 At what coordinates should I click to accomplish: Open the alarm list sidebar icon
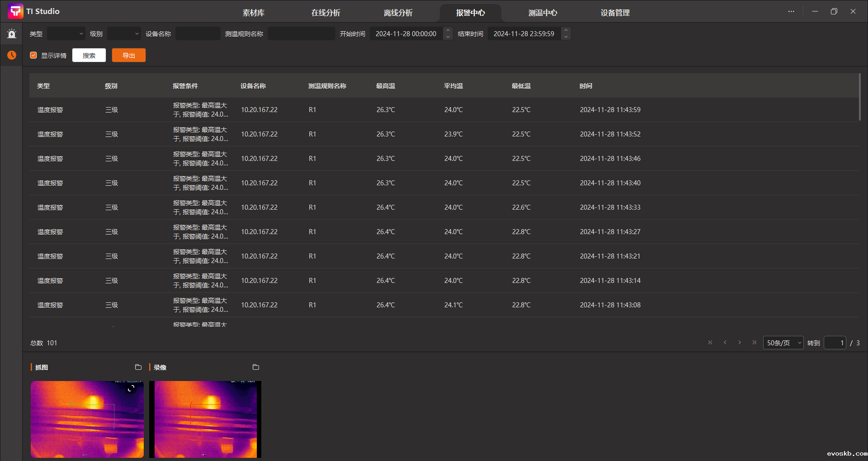pos(12,33)
